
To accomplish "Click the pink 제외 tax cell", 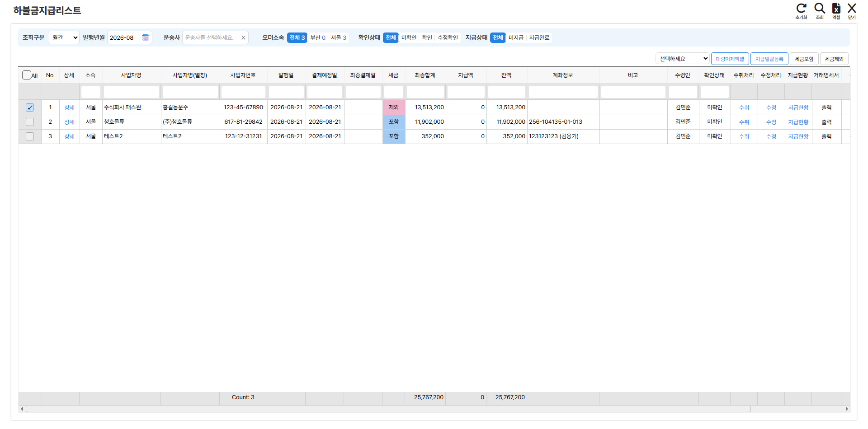I will [394, 107].
